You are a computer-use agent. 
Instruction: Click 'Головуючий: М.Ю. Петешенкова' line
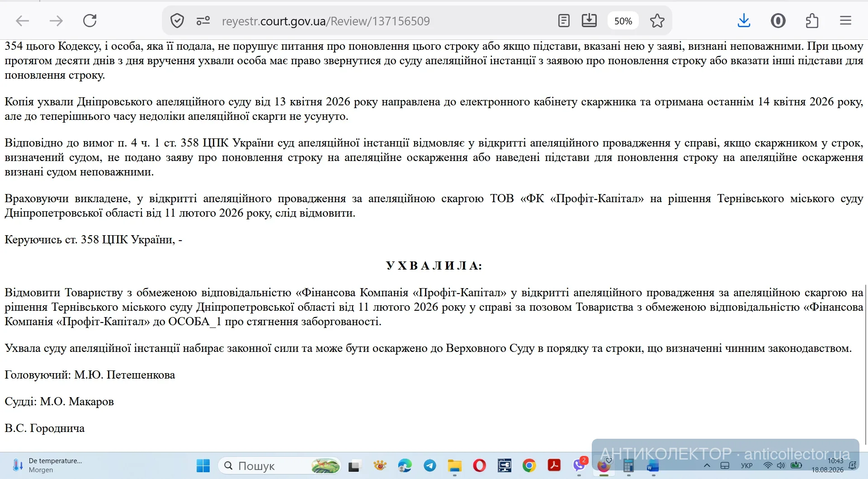[90, 375]
